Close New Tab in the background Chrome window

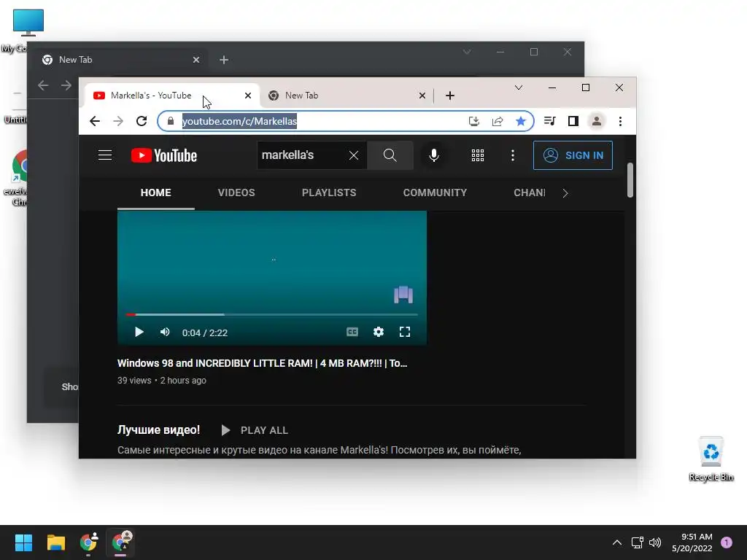click(x=196, y=60)
